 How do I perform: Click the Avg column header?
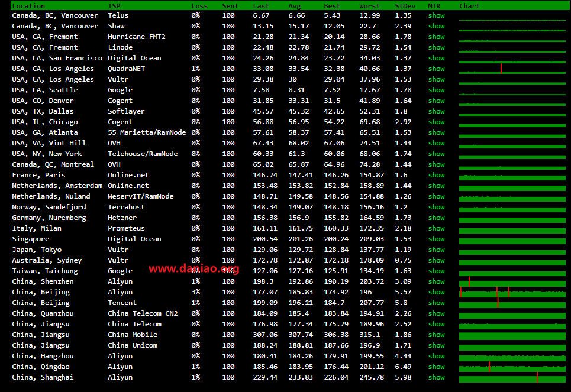(295, 6)
